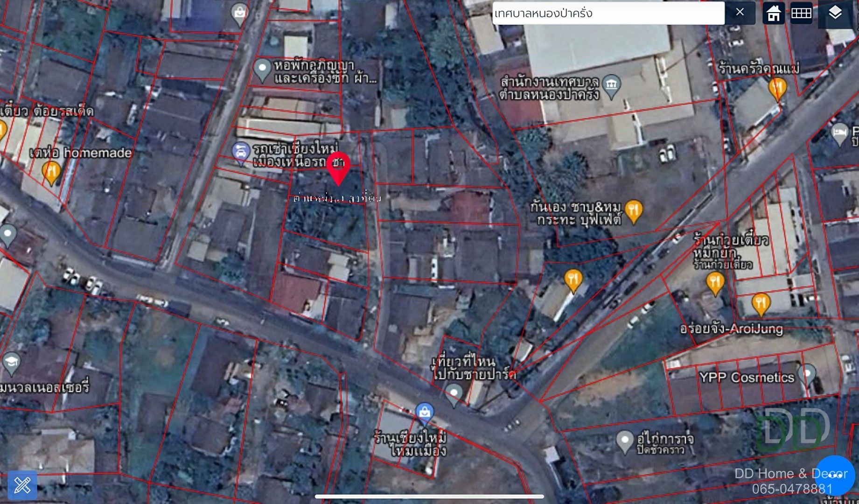
Task: Click the red location pin marker
Action: tap(338, 168)
